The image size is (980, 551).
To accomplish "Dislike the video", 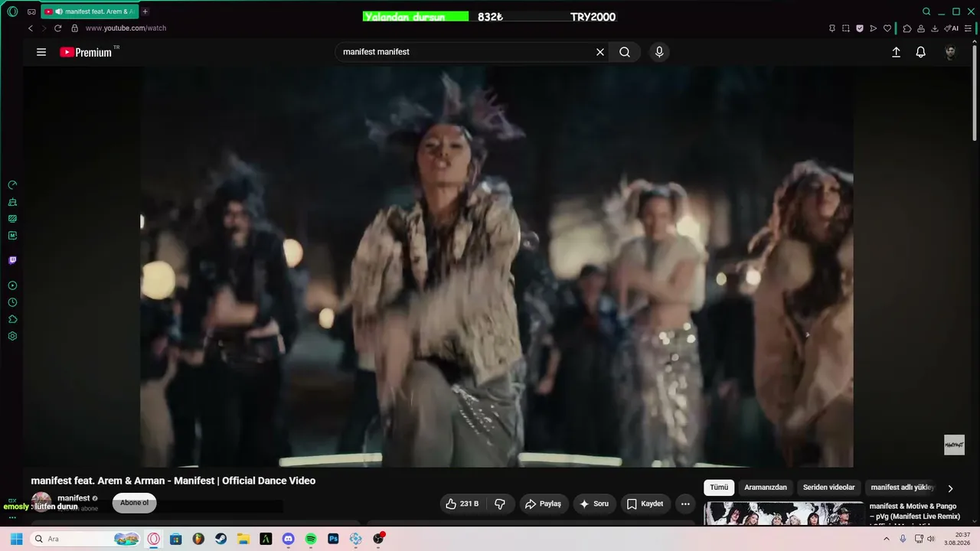I will click(x=500, y=504).
